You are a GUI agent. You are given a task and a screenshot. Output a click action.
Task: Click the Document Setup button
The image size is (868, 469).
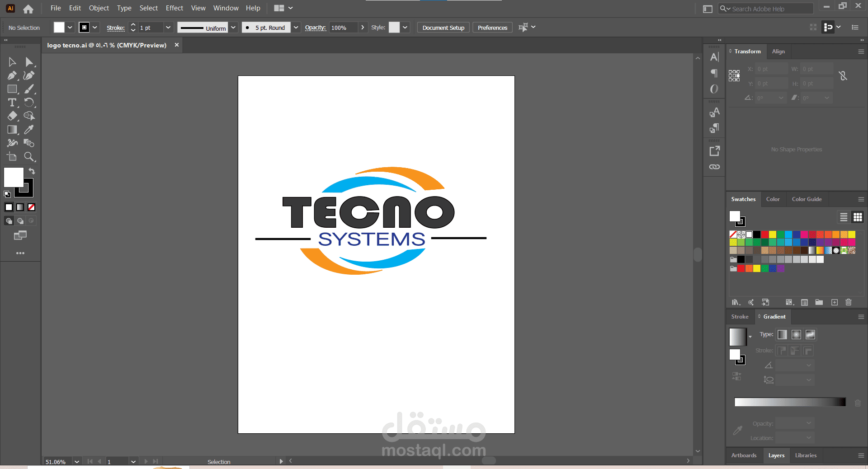point(443,28)
